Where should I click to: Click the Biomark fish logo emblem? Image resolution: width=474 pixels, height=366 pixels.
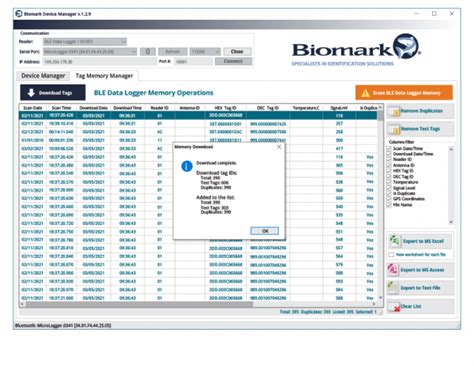tap(406, 46)
